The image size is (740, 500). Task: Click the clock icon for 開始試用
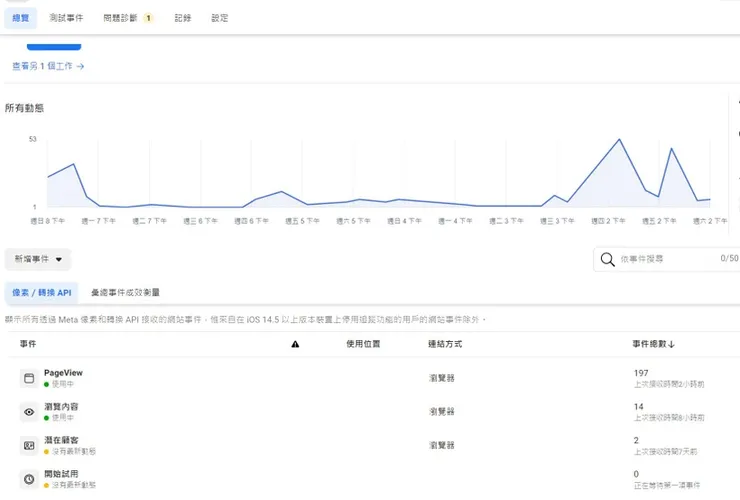29,479
